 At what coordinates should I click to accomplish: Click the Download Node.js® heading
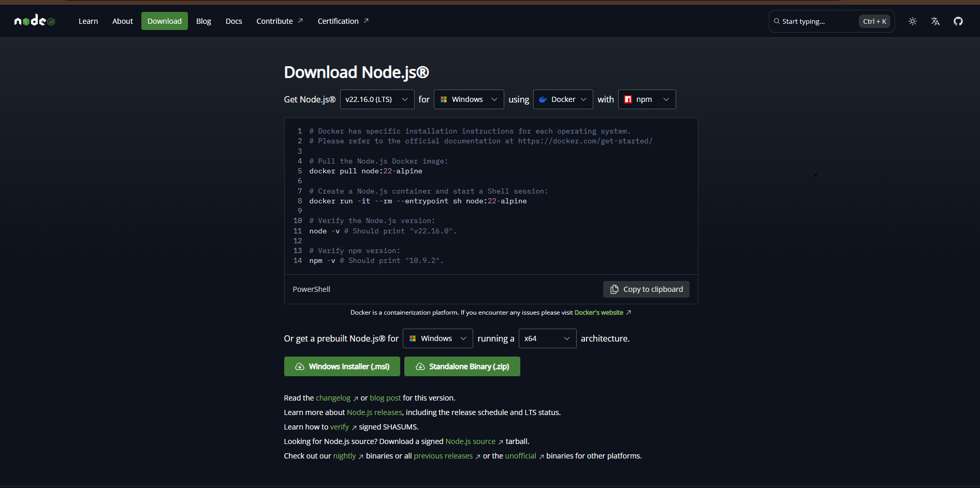coord(357,72)
